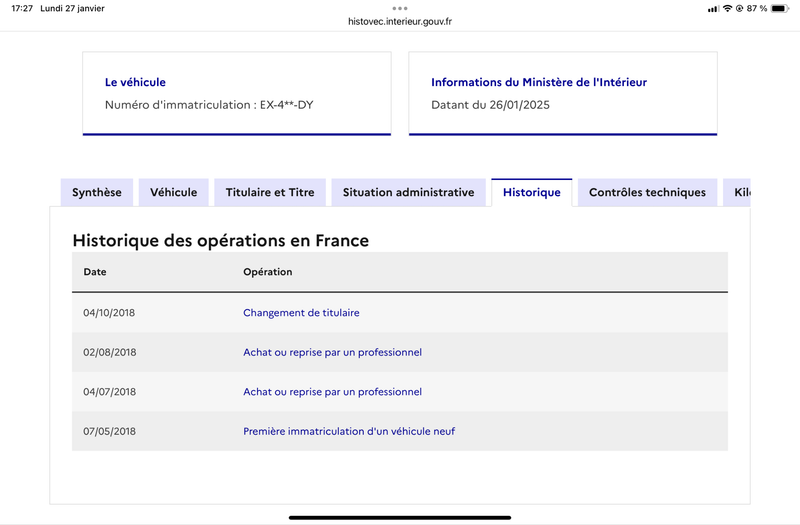This screenshot has height=525, width=800.
Task: Click the Datant du 26/01/2025 text
Action: [490, 105]
